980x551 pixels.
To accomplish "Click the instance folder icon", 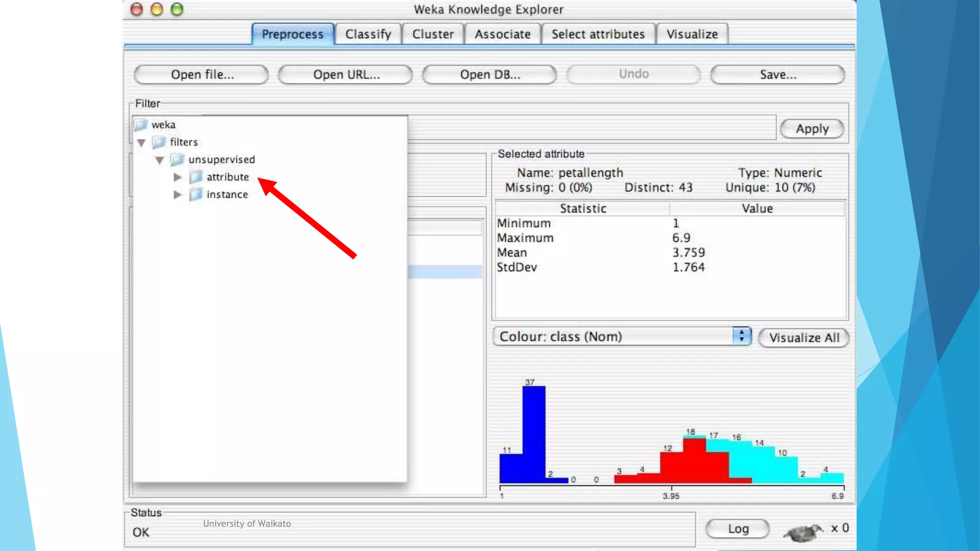I will click(x=195, y=195).
